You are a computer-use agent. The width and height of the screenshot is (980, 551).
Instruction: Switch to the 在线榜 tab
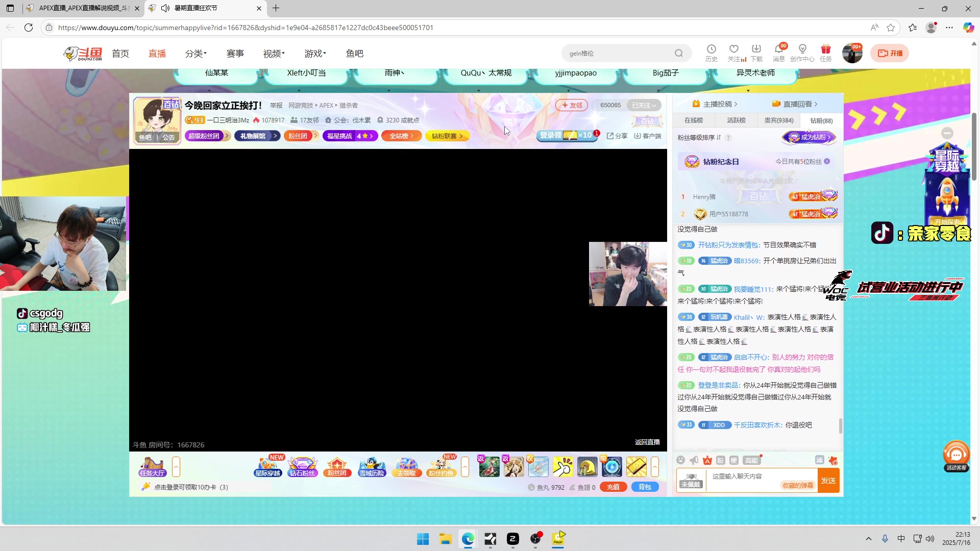(694, 120)
